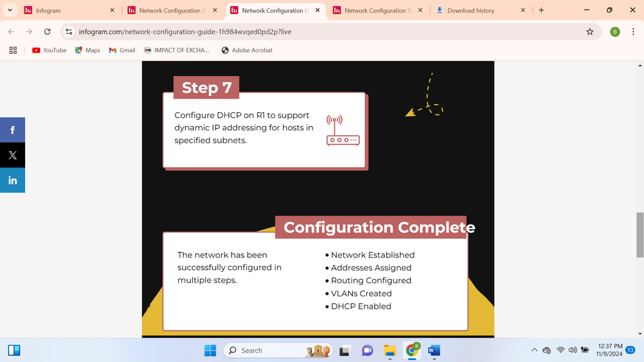Click scrollbar up arrow

point(640,65)
